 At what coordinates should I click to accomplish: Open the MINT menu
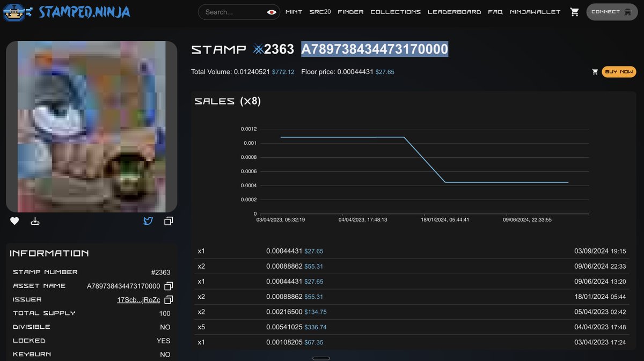(294, 11)
